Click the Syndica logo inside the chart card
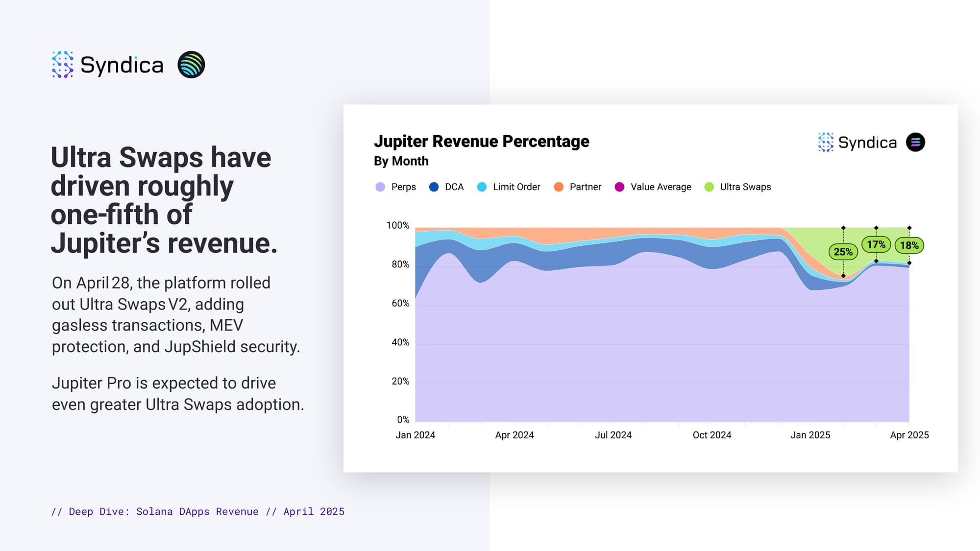The height and width of the screenshot is (551, 980). click(x=857, y=143)
